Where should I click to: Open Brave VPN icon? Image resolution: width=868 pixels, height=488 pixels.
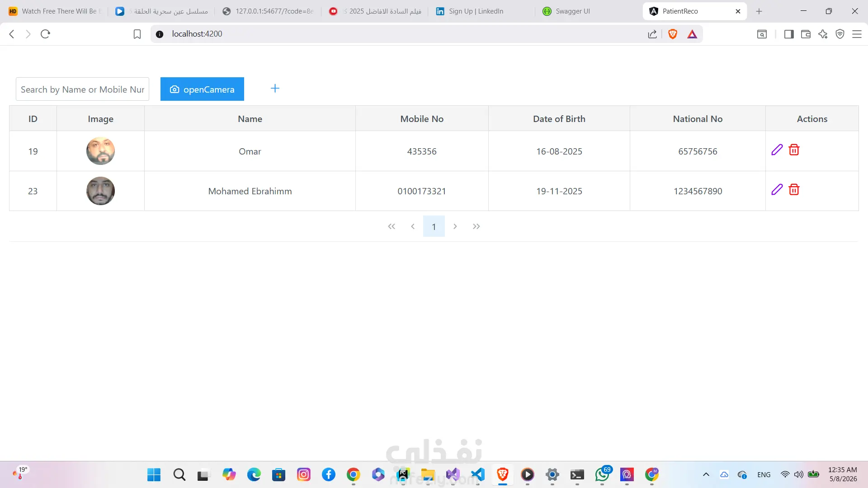840,34
